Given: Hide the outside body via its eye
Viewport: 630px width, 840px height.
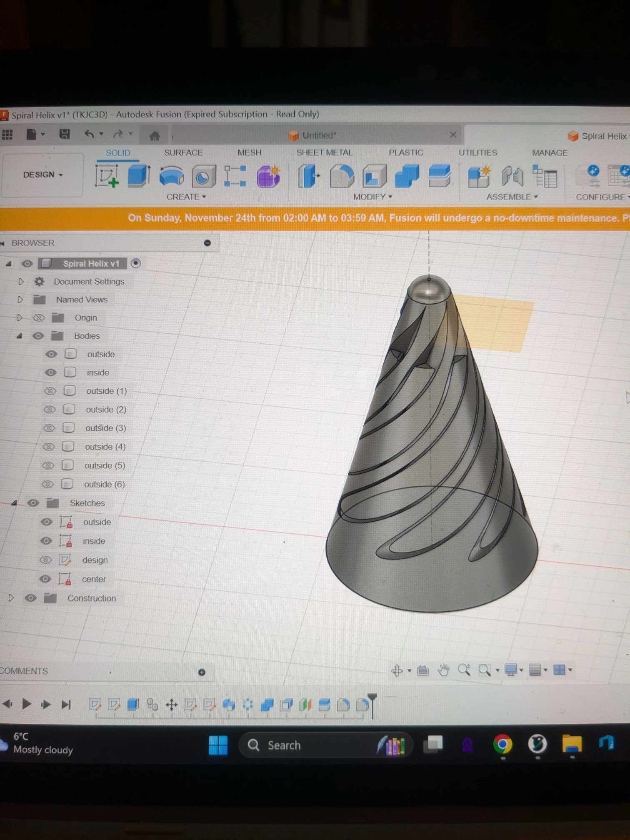Looking at the screenshot, I should [51, 354].
